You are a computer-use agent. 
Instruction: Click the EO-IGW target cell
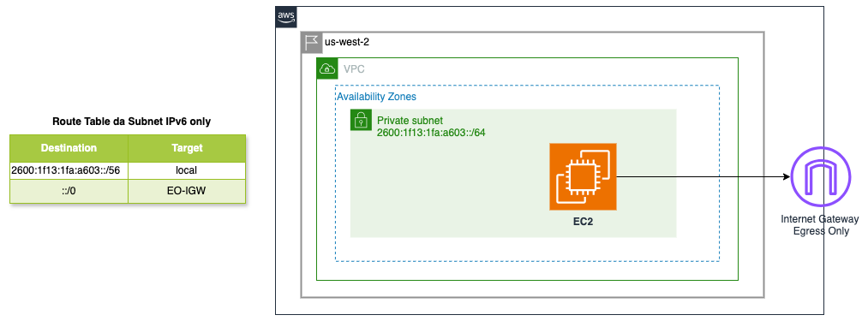pos(187,192)
